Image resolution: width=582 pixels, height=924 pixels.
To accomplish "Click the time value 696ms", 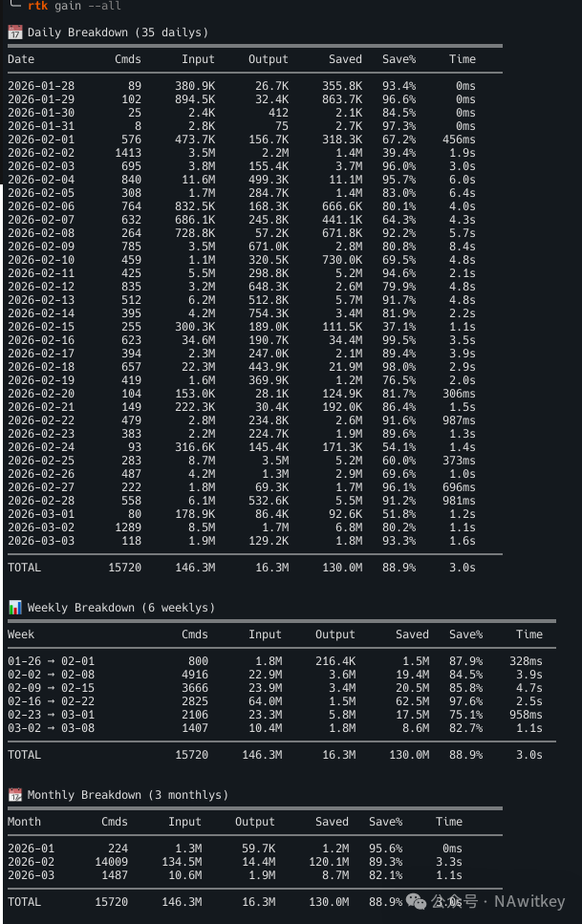I will [x=460, y=487].
